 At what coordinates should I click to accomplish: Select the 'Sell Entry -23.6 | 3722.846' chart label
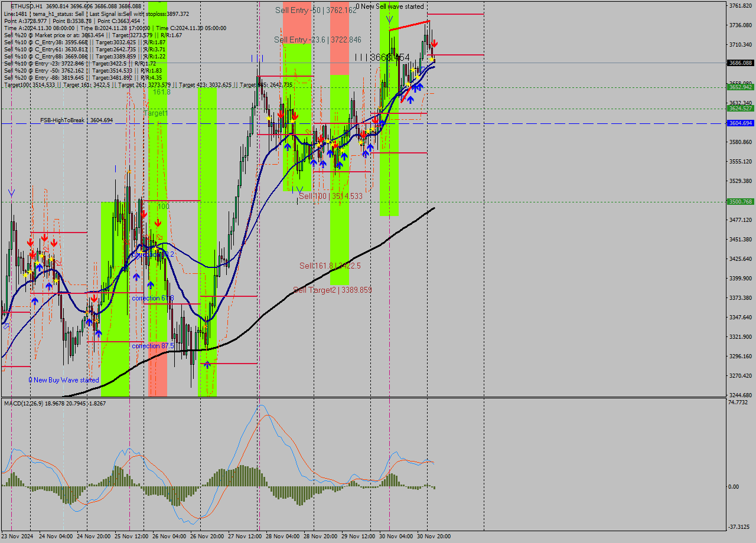(317, 40)
